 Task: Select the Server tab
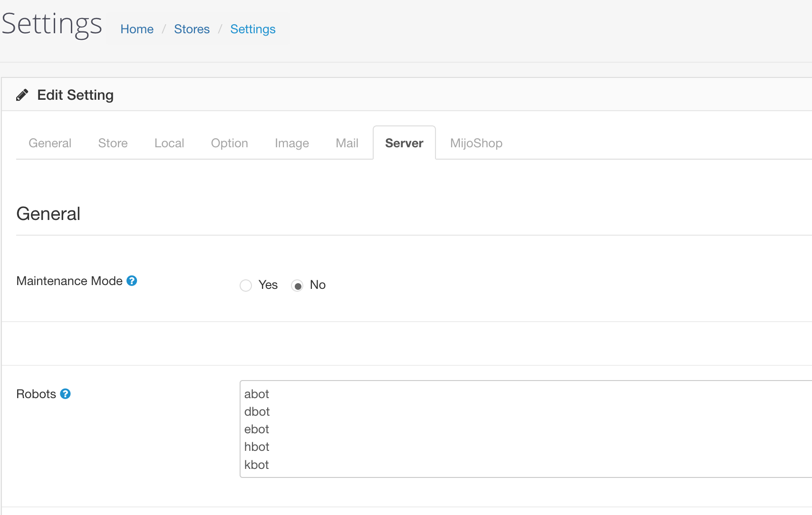pyautogui.click(x=404, y=143)
